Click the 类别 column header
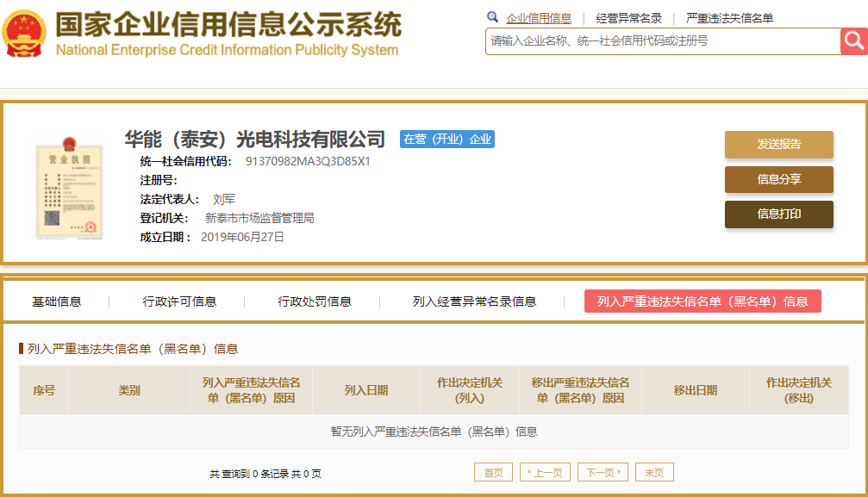 [x=129, y=390]
